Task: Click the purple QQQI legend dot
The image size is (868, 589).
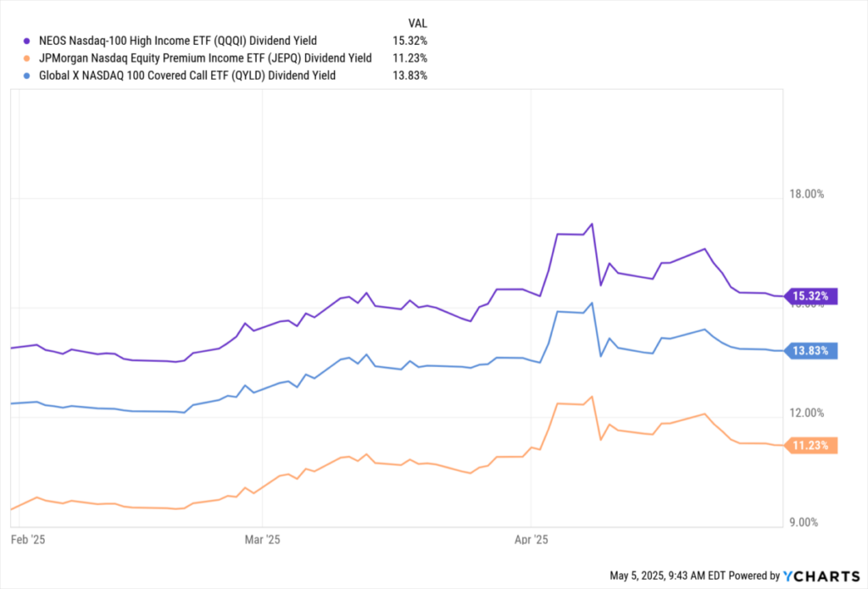Action: [x=28, y=41]
